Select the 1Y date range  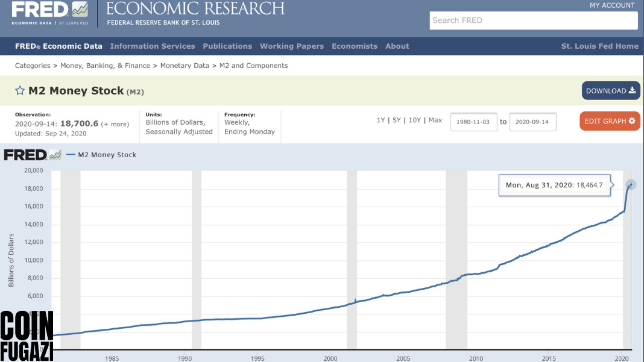click(380, 120)
